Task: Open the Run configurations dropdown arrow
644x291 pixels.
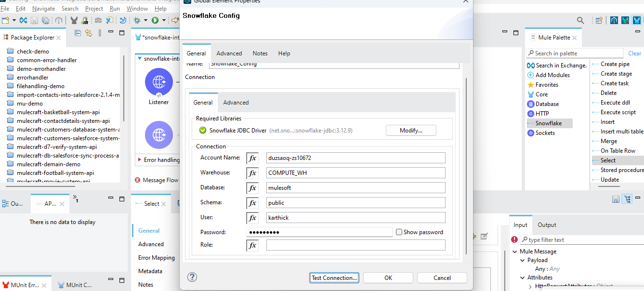Action: (x=164, y=20)
